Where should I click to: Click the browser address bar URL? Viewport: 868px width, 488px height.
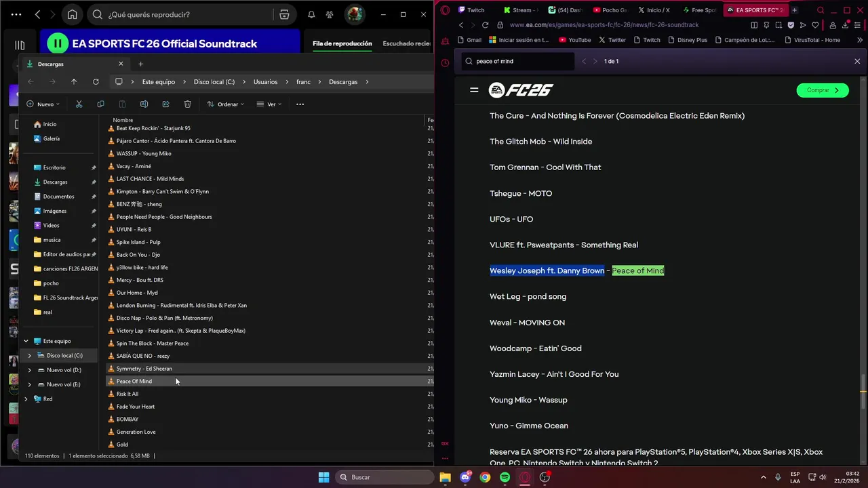click(604, 25)
